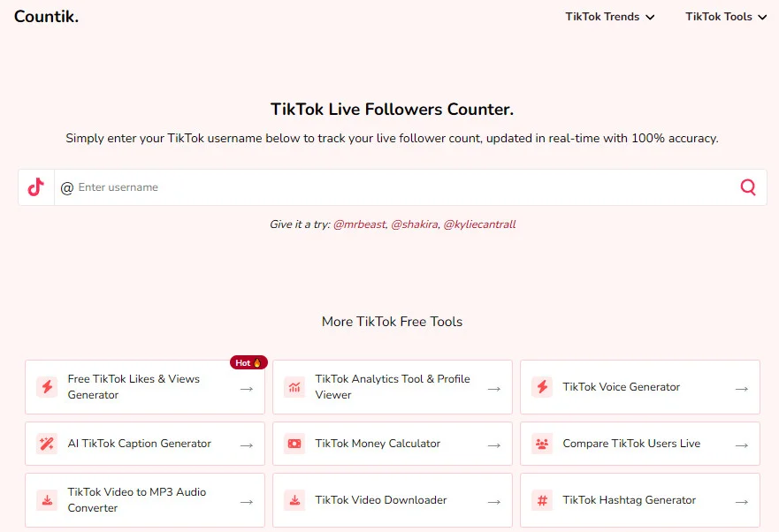Click people icon on Compare TikTok Users card

[x=542, y=443]
